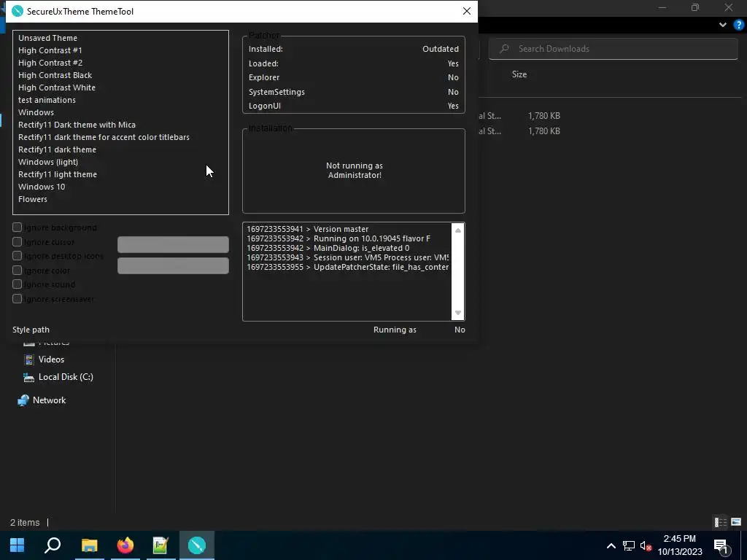Expand the Explorer ribbon chevron
This screenshot has width=747, height=560.
click(x=723, y=25)
